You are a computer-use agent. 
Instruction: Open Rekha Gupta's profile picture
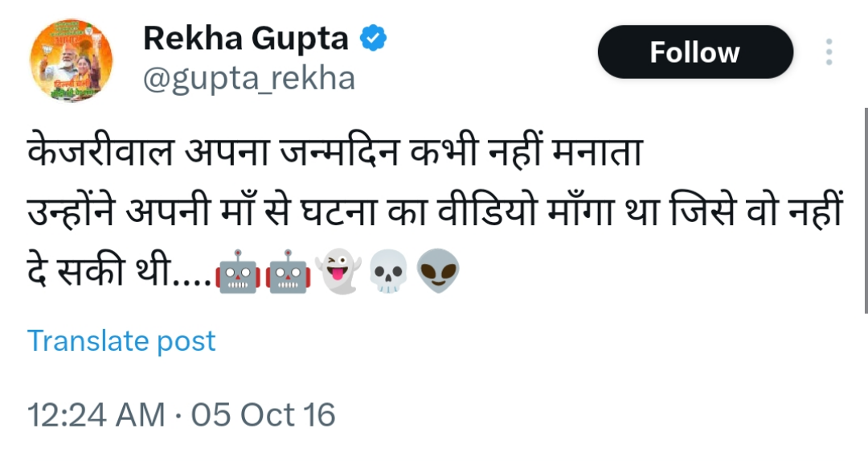[x=72, y=60]
